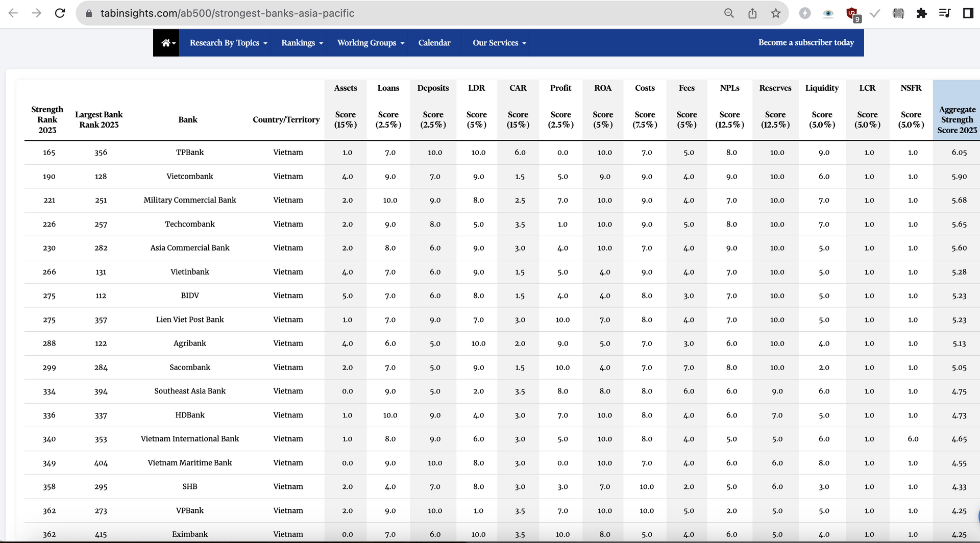Click the zoom magnifier icon in address bar
The image size is (980, 543).
click(729, 13)
